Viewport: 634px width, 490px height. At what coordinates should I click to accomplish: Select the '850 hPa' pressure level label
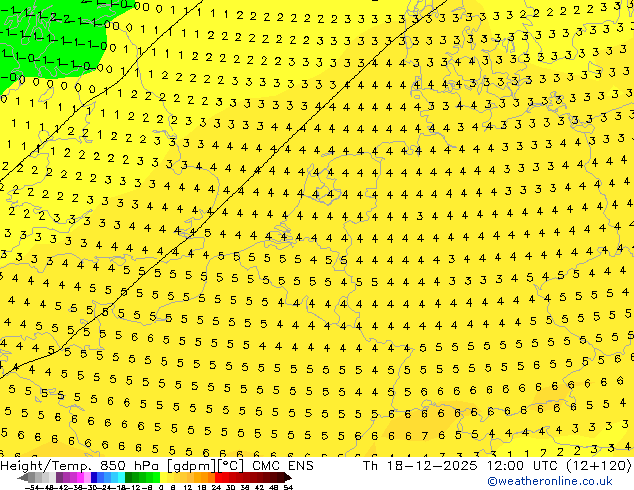click(131, 466)
